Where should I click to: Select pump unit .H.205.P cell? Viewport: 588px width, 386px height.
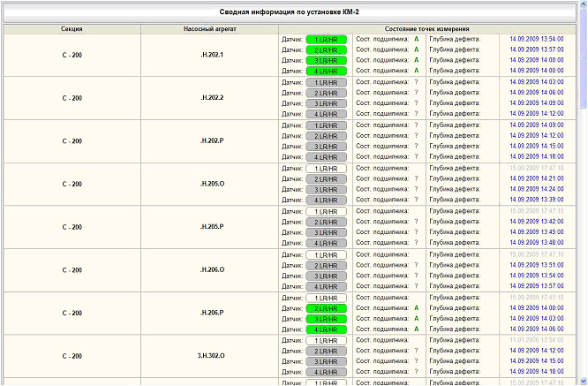pyautogui.click(x=209, y=227)
